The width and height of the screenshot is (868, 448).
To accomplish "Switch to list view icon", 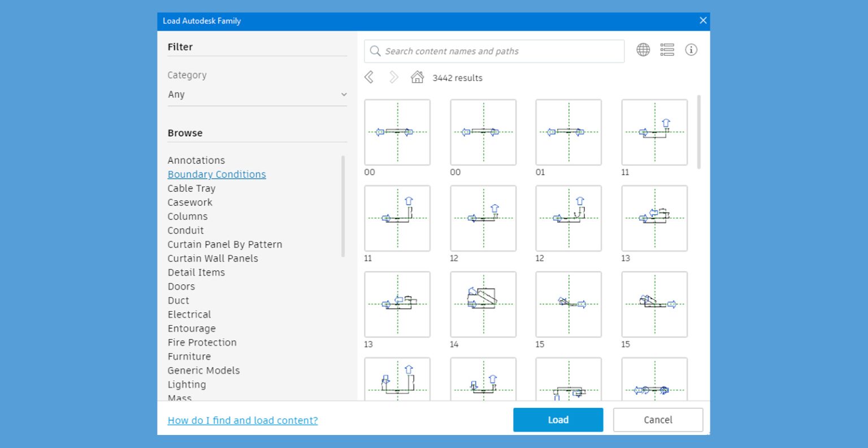I will point(667,50).
